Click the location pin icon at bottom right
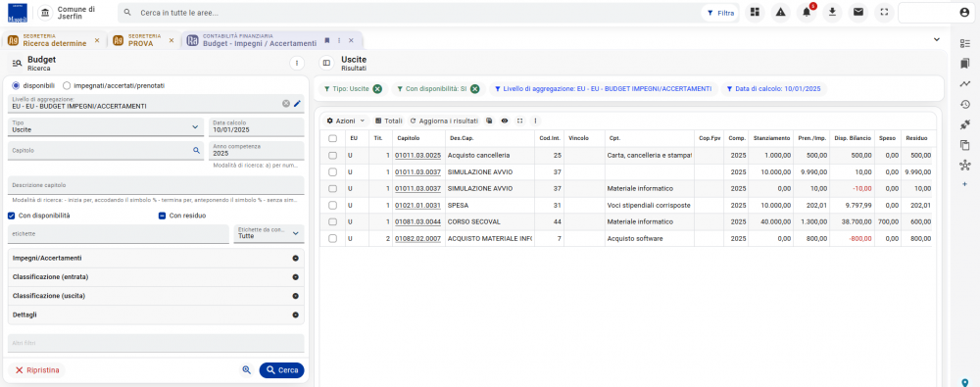Screen dimensions: 980x387 (x=965, y=382)
